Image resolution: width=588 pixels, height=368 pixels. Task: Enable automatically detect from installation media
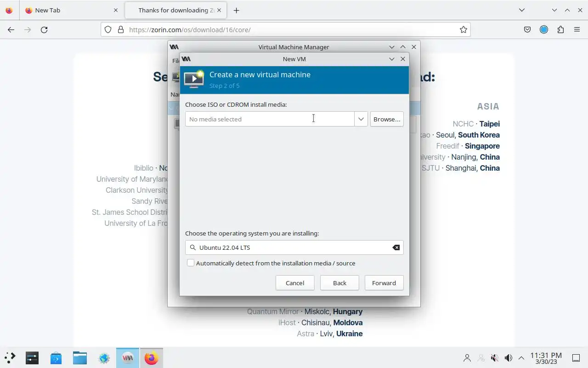pos(191,263)
